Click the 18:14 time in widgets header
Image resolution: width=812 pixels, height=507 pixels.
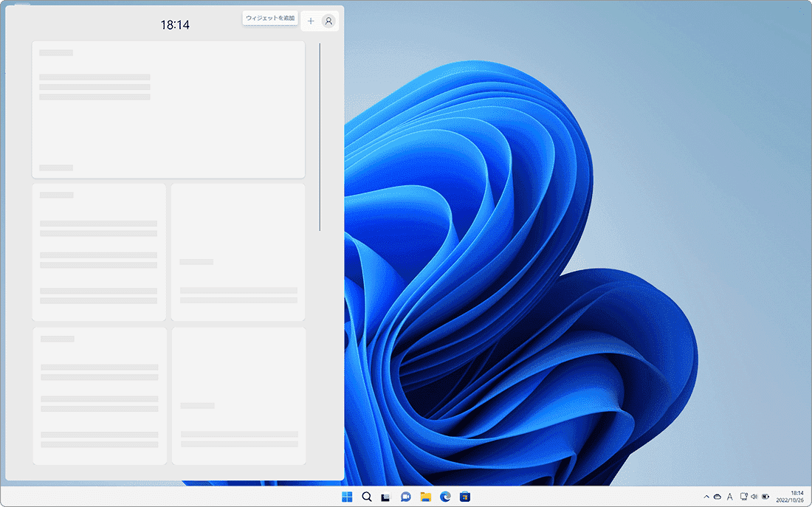tap(175, 25)
